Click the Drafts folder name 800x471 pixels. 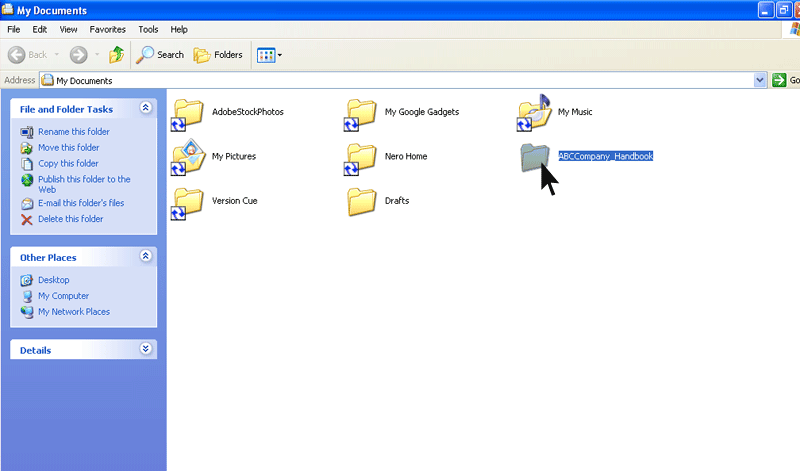(397, 201)
